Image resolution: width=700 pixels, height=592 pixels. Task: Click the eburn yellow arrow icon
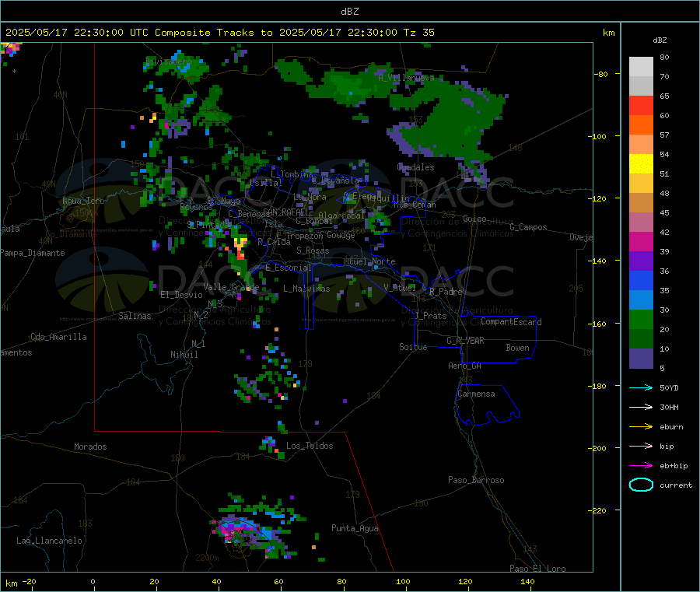[641, 426]
